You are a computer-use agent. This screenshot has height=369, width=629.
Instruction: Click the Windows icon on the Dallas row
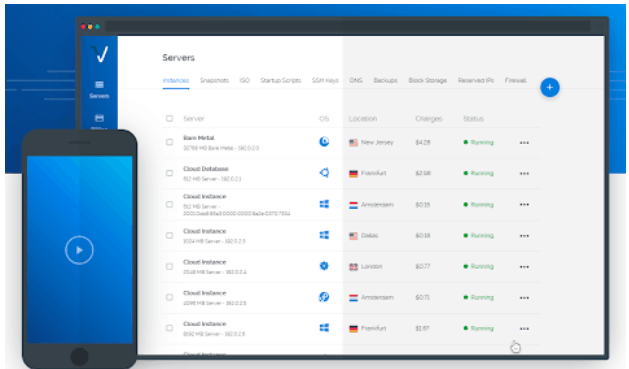point(324,235)
